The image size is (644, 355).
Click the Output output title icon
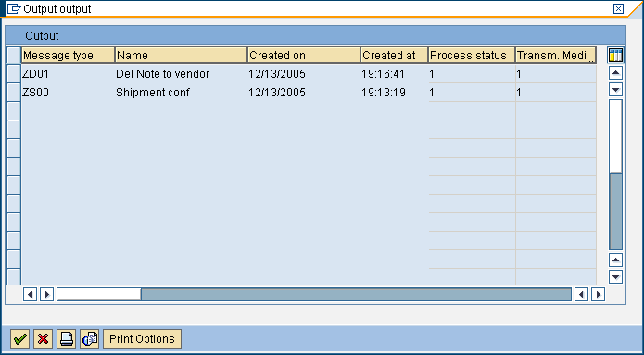click(14, 8)
